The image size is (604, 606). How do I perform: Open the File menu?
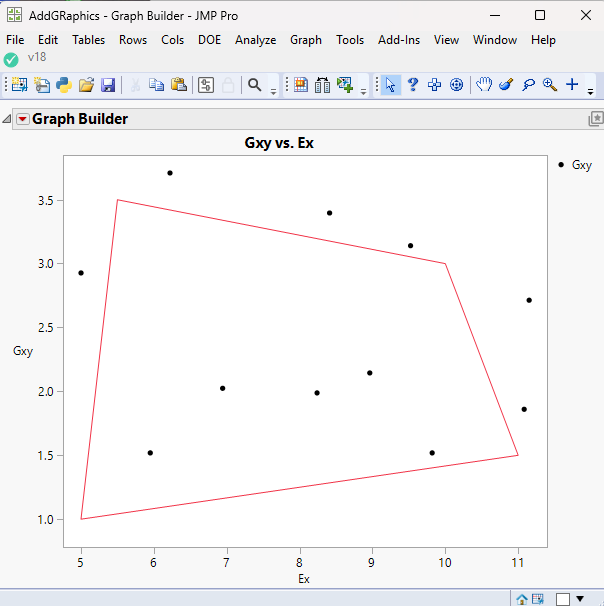coord(15,40)
